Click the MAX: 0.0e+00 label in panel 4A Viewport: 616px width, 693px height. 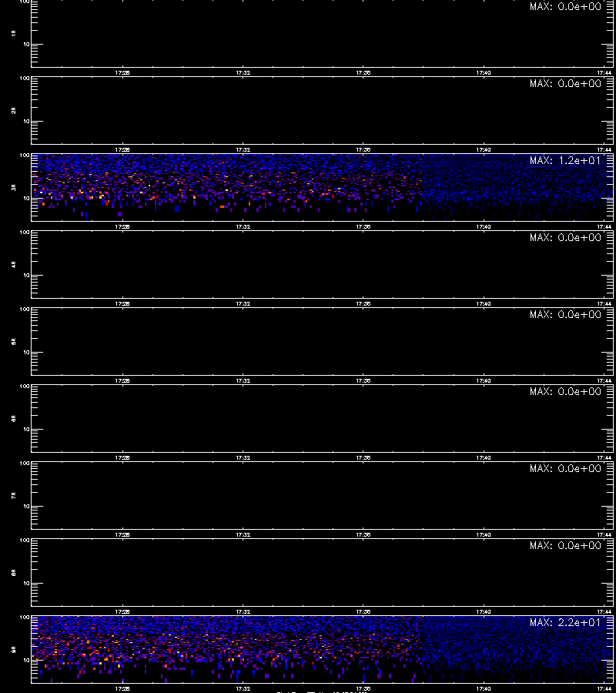coord(565,237)
